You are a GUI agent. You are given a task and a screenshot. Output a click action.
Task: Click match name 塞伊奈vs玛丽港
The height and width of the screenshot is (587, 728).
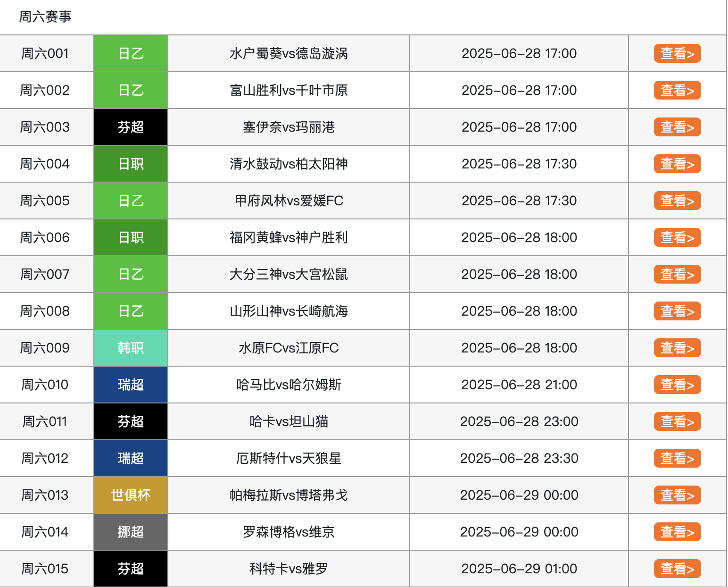pos(289,127)
